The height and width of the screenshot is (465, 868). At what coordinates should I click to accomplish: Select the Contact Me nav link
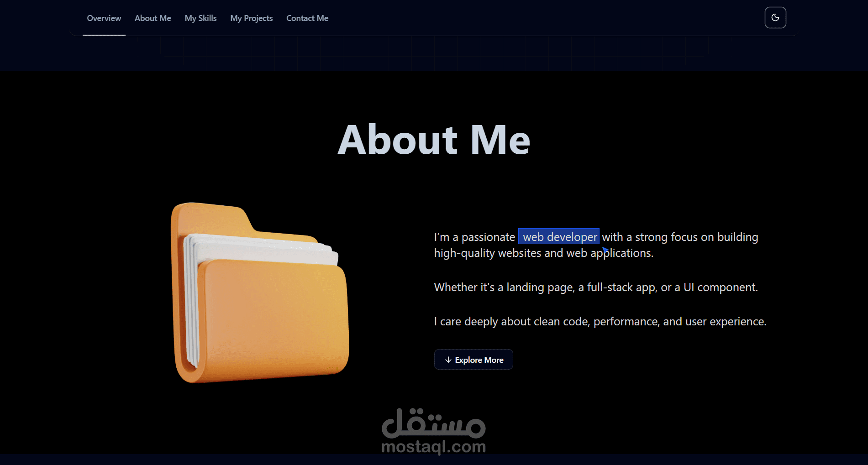(307, 18)
